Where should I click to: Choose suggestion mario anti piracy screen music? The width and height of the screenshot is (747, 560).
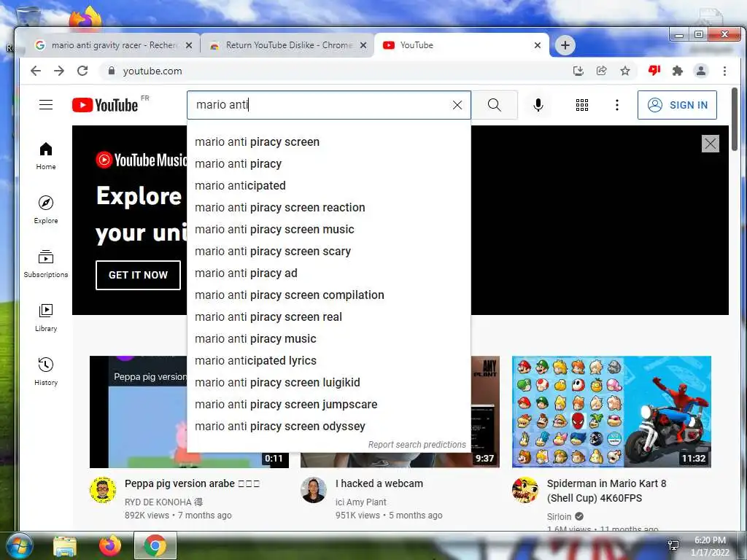point(329,230)
